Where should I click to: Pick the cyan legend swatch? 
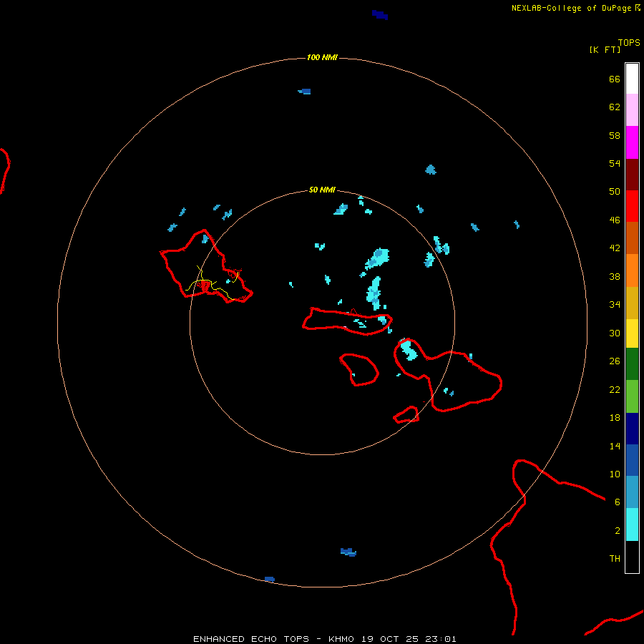point(632,525)
